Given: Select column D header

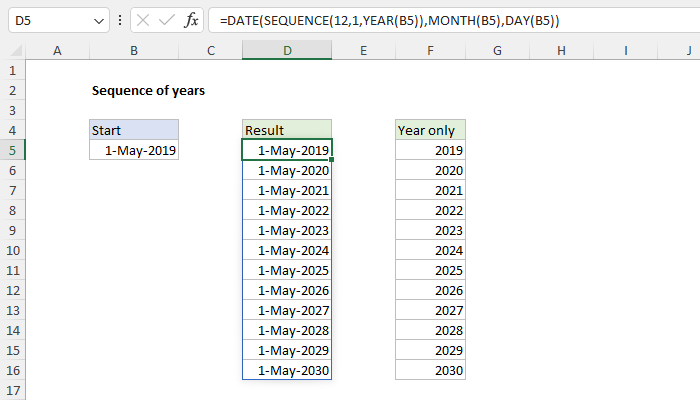Looking at the screenshot, I should [x=287, y=50].
